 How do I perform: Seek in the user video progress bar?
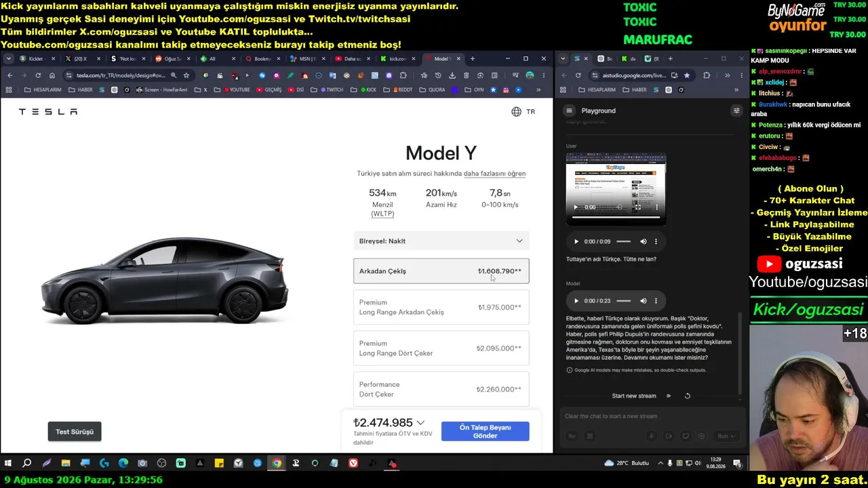(x=616, y=218)
